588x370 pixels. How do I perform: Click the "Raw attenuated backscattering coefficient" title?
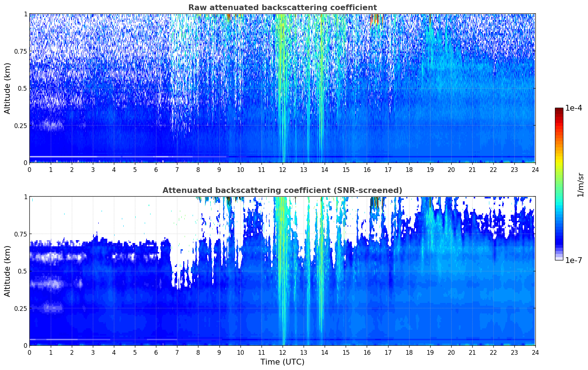click(x=282, y=8)
